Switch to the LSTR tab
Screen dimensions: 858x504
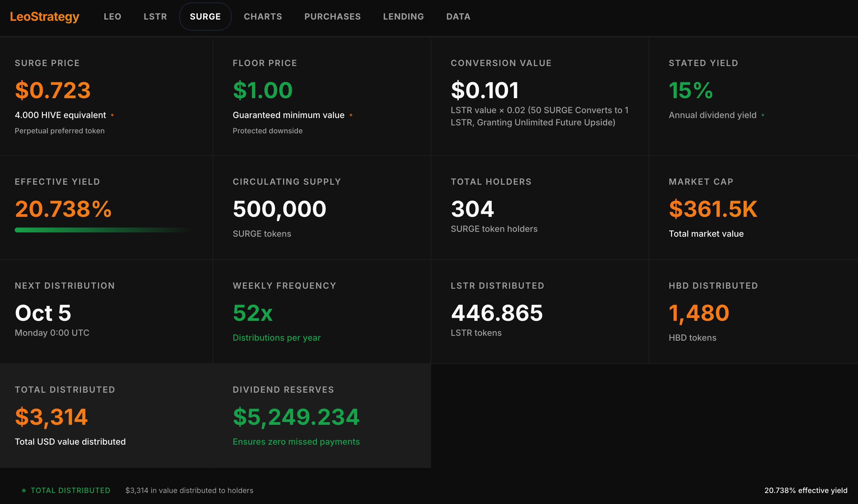click(155, 16)
